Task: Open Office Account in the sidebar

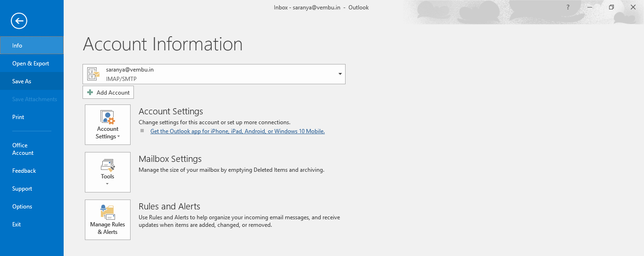Action: (32, 149)
